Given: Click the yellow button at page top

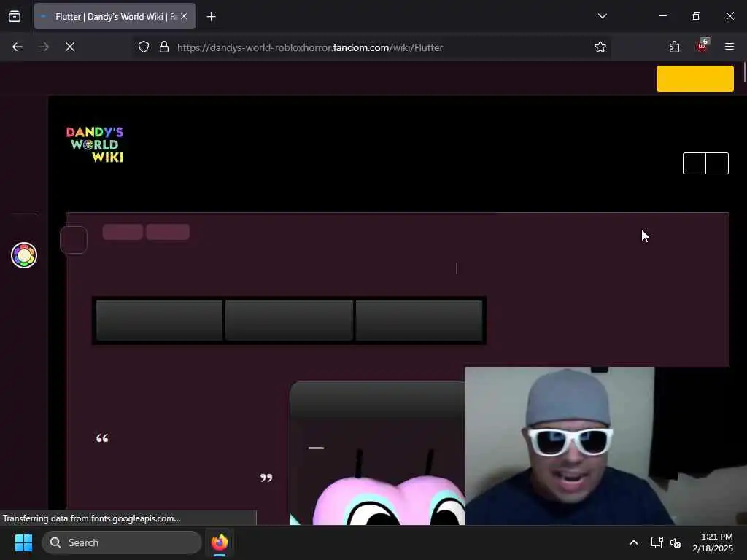Looking at the screenshot, I should coord(694,79).
